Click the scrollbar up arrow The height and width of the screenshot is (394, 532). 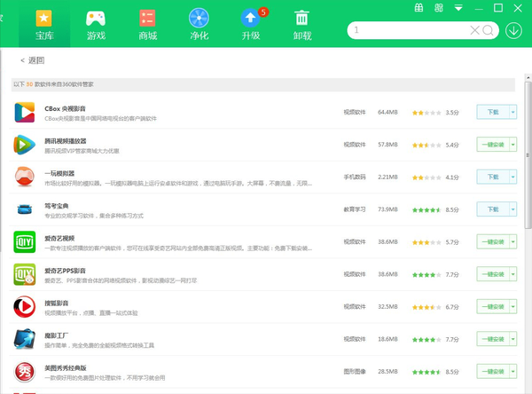tap(528, 78)
